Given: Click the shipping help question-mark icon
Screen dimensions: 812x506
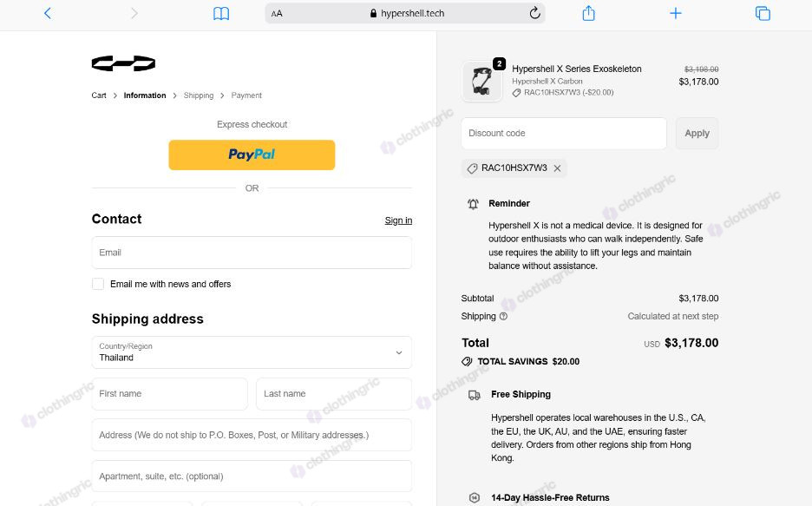Looking at the screenshot, I should point(503,316).
